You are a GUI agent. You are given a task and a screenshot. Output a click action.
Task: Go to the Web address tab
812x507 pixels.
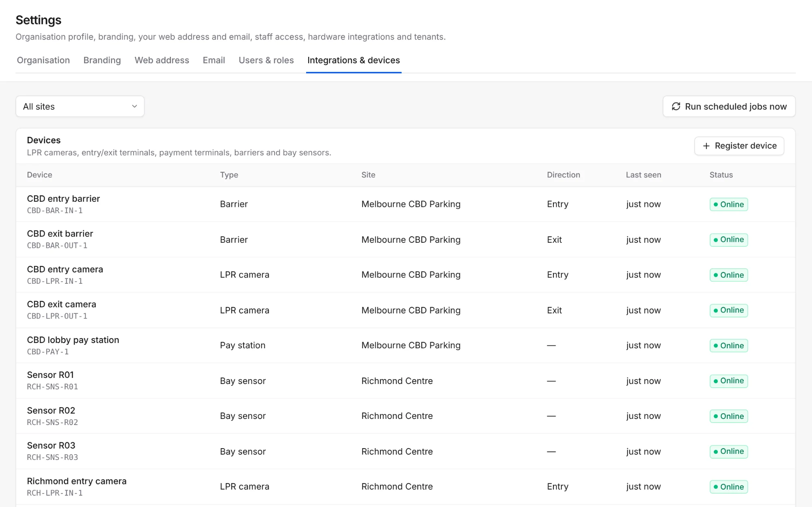coord(162,60)
